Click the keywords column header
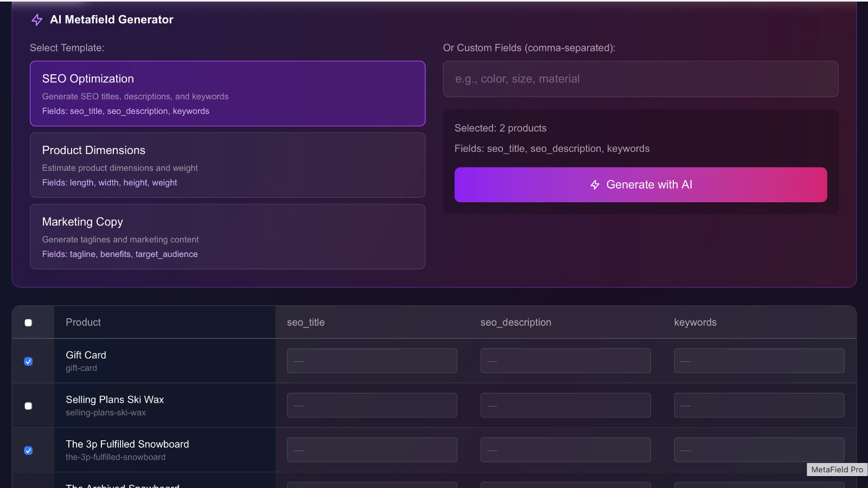The width and height of the screenshot is (868, 488). pyautogui.click(x=695, y=322)
